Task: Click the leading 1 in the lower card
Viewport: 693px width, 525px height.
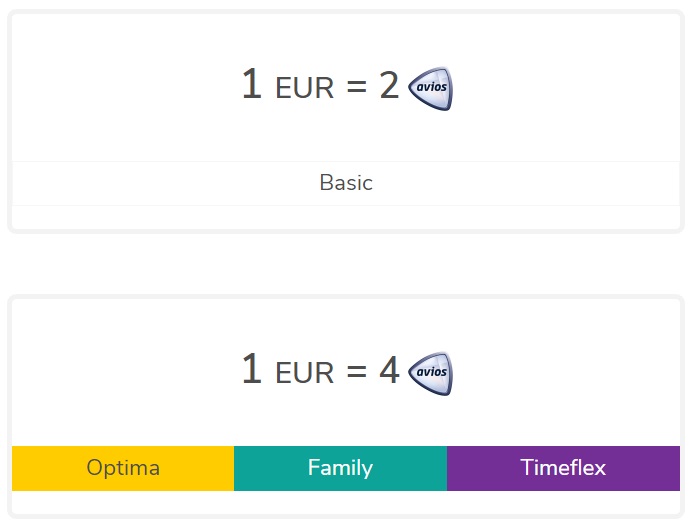Action: click(251, 370)
